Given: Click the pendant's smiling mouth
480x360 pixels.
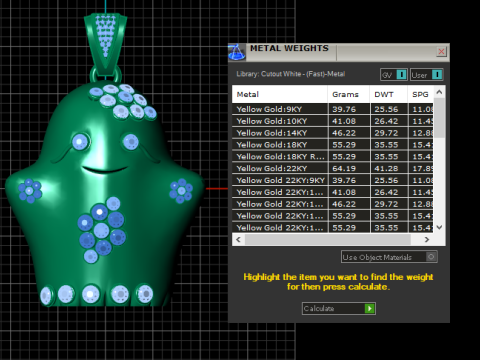Looking at the screenshot, I should (x=104, y=170).
